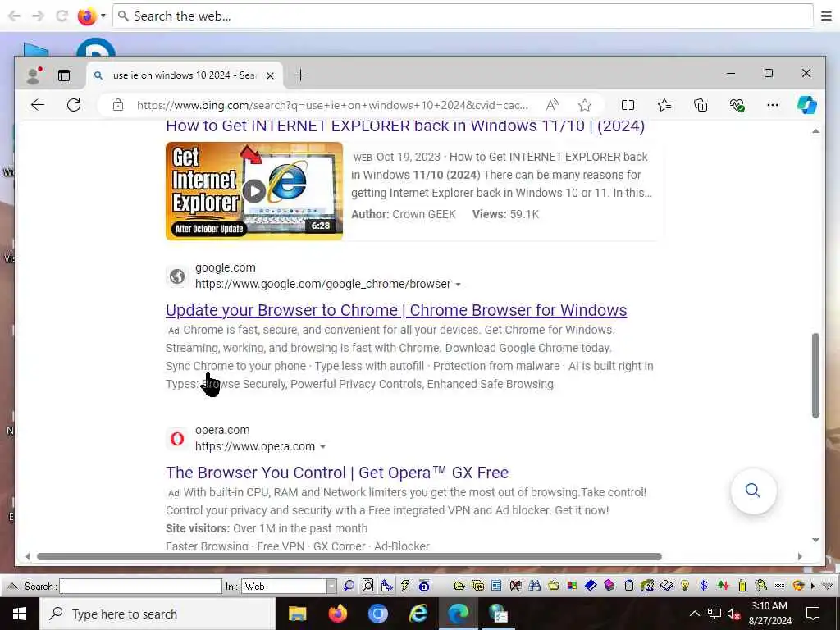Launch the Copilot sidebar in Edge
Image resolution: width=840 pixels, height=630 pixels.
pyautogui.click(x=807, y=105)
